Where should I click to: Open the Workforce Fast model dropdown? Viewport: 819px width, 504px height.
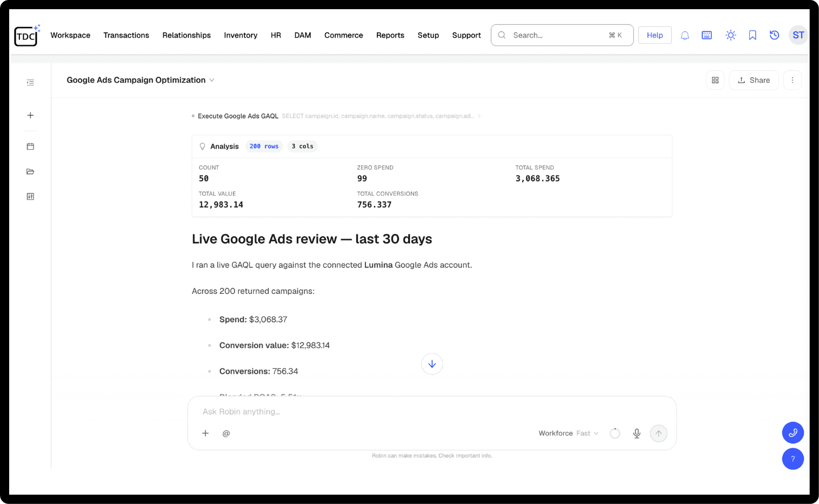569,433
